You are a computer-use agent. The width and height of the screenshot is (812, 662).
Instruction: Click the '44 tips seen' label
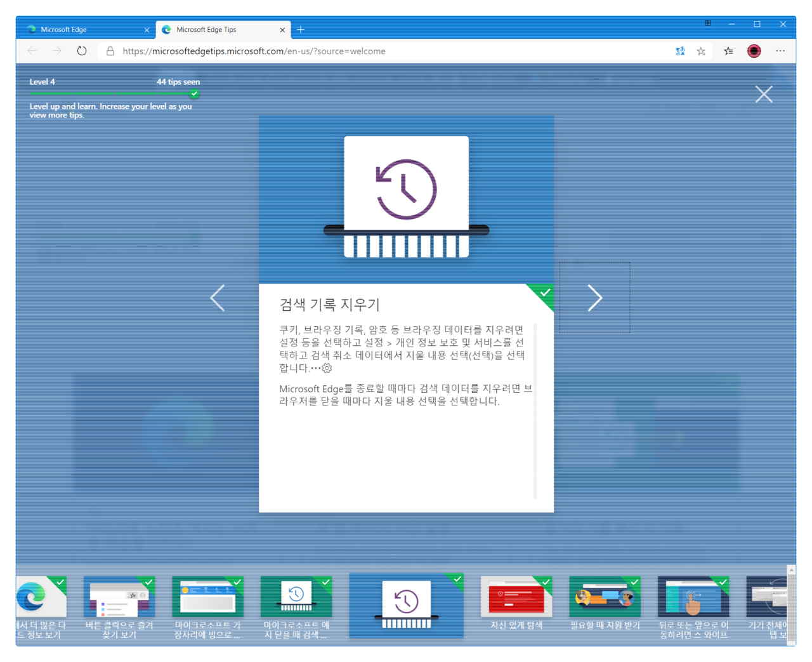pyautogui.click(x=178, y=82)
